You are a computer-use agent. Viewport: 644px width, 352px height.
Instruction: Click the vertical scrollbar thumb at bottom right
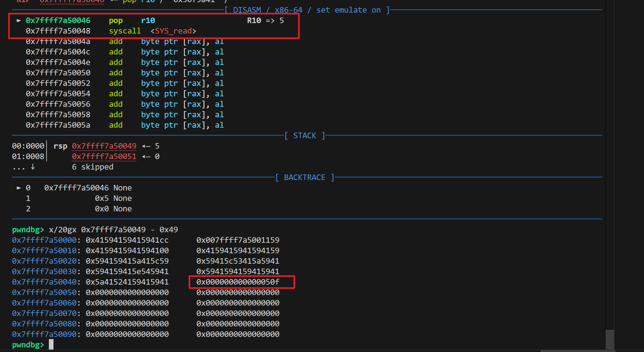point(610,339)
